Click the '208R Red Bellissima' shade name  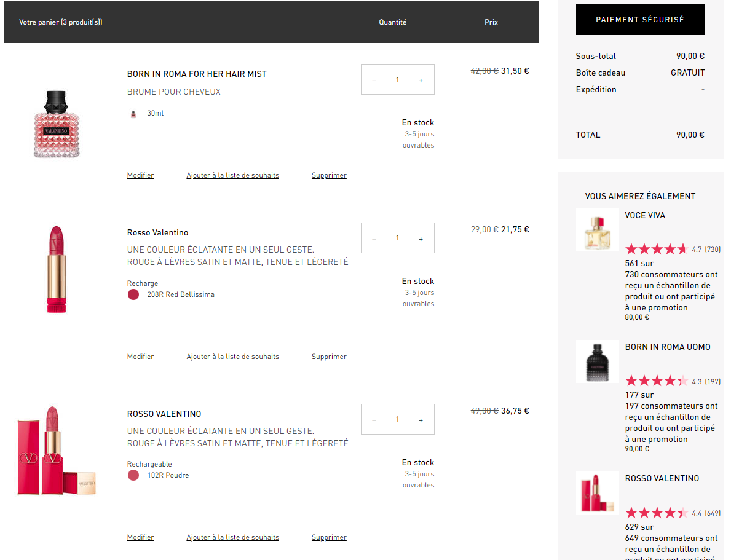(181, 294)
